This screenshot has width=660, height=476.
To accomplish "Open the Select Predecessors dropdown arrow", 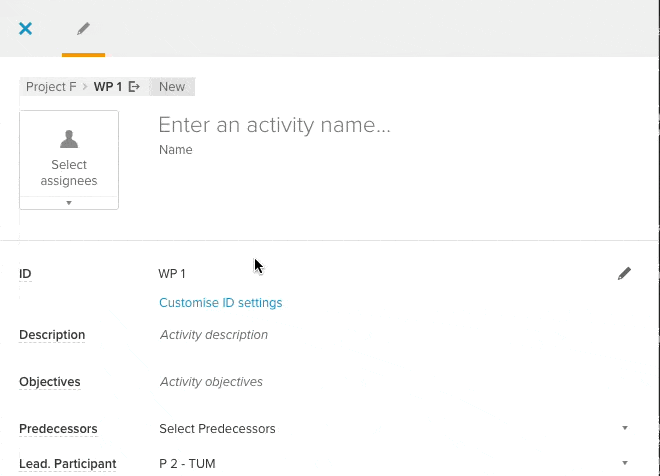I will pyautogui.click(x=625, y=428).
